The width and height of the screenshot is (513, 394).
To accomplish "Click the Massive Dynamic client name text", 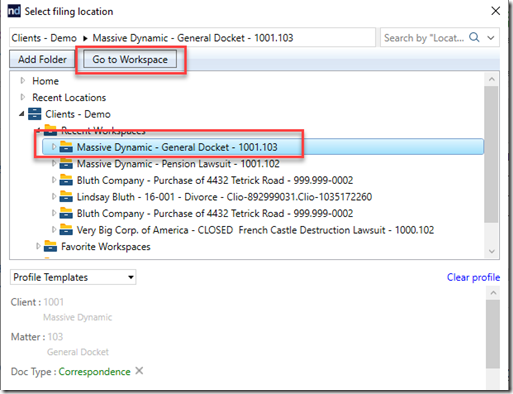I will pyautogui.click(x=77, y=317).
